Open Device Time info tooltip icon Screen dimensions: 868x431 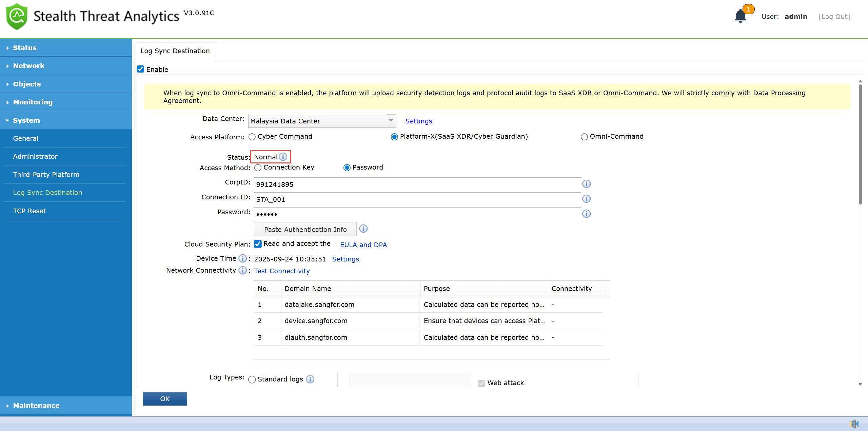(243, 258)
